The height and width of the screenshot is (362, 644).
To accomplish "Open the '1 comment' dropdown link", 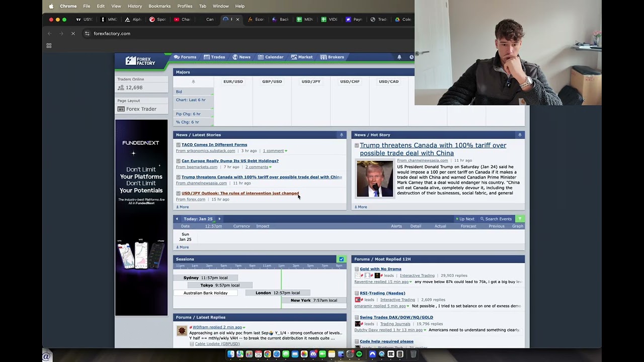I will click(x=275, y=151).
